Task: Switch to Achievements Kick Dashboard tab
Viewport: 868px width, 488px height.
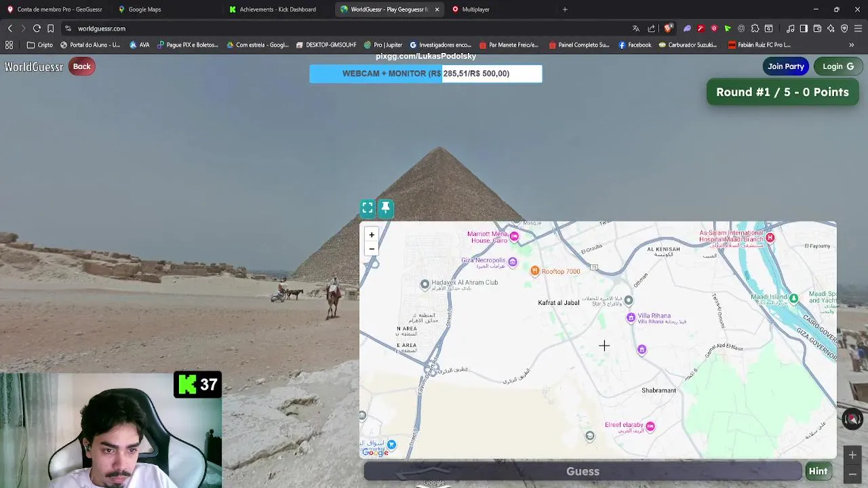Action: 277,9
